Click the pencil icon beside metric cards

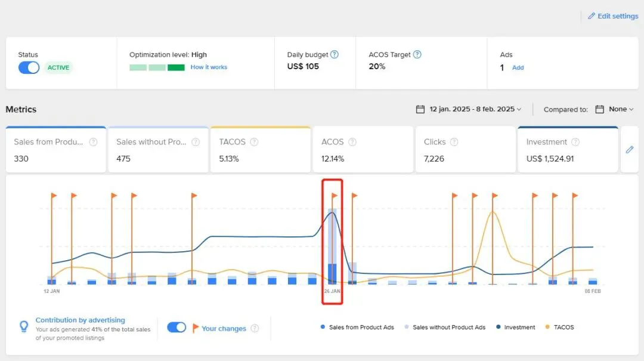pos(630,150)
